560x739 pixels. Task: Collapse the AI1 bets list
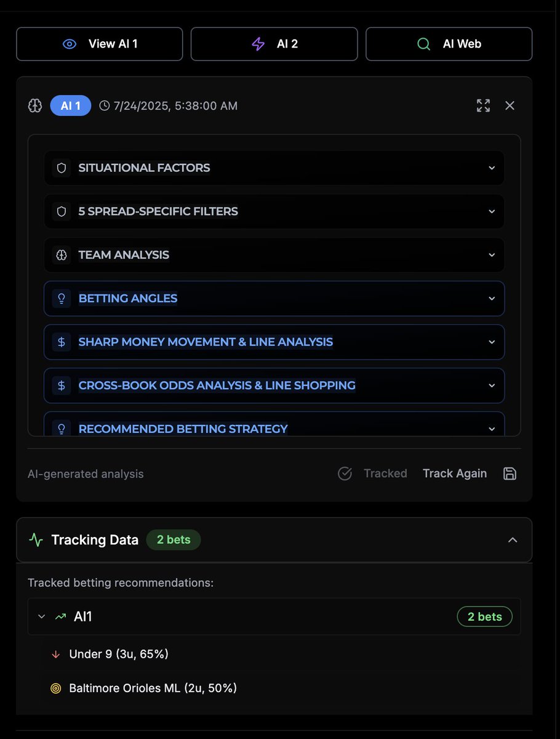[41, 616]
